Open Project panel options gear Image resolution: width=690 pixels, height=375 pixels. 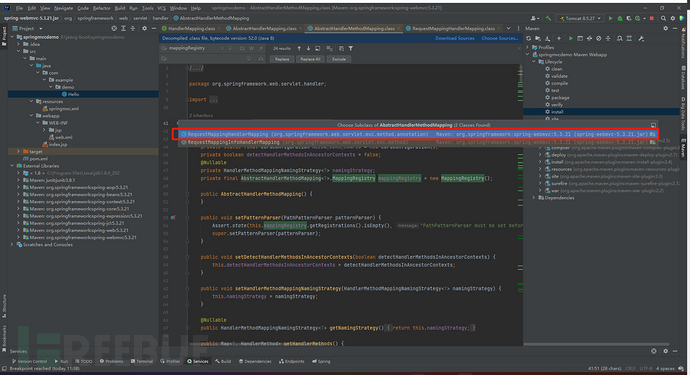[144, 28]
